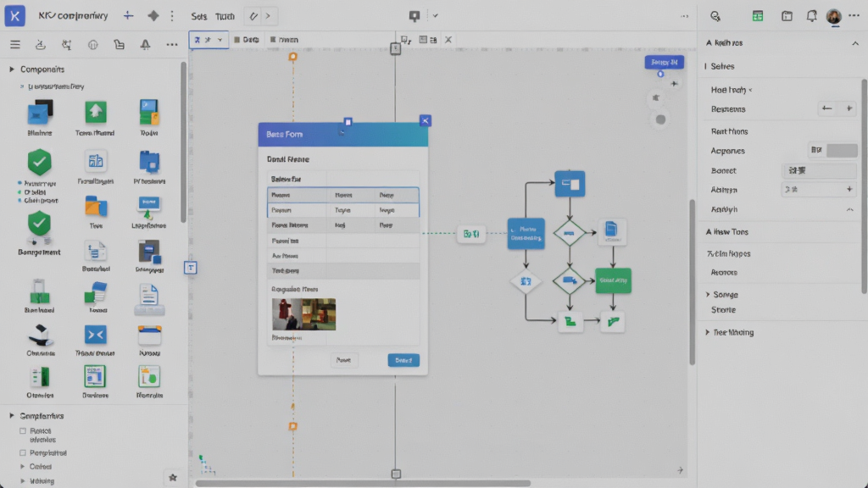Image resolution: width=868 pixels, height=488 pixels.
Task: Click the bell icon in the left panel toolbar
Action: 145,44
